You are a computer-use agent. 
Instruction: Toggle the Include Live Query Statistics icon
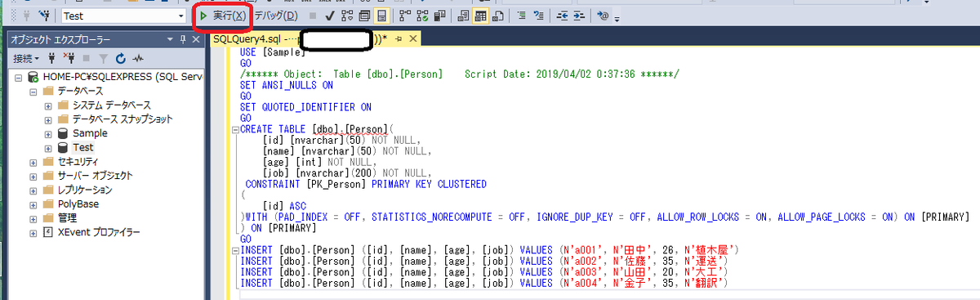coord(422,16)
